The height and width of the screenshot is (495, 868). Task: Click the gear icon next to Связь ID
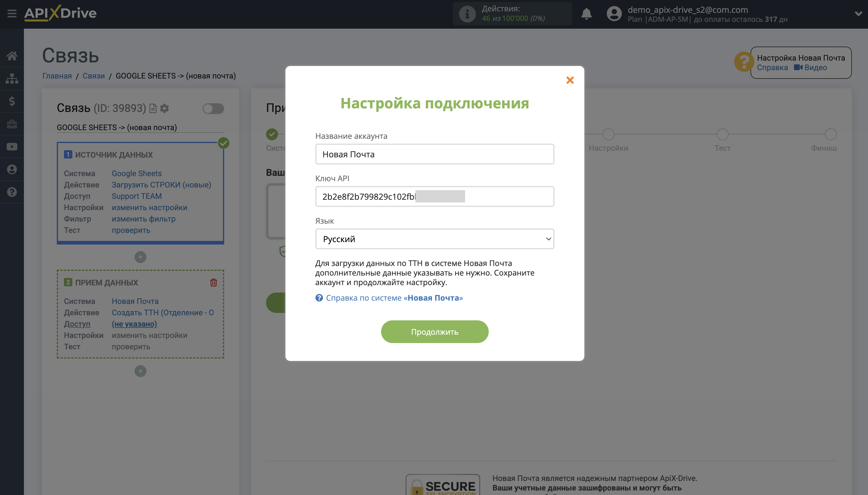pos(164,108)
